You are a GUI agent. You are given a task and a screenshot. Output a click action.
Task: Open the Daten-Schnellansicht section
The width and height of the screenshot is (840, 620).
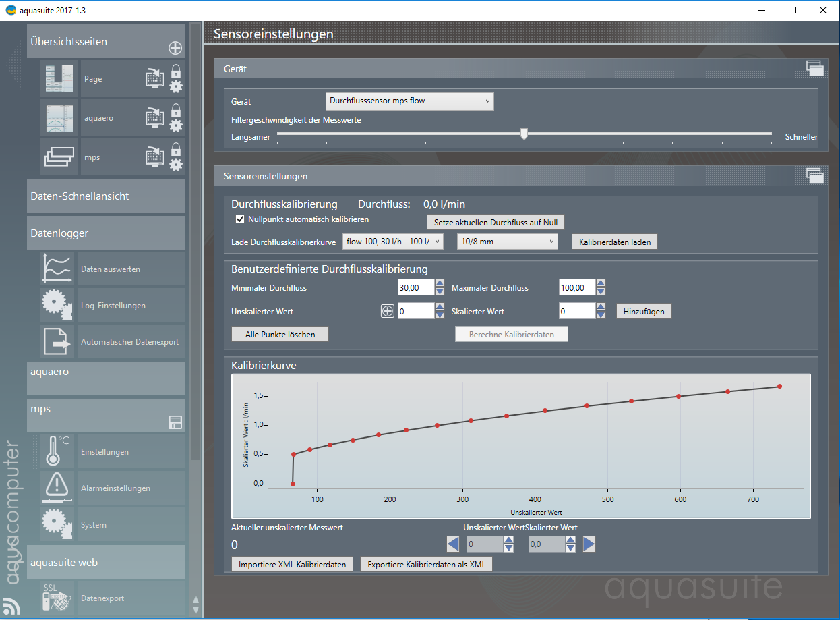tap(106, 196)
